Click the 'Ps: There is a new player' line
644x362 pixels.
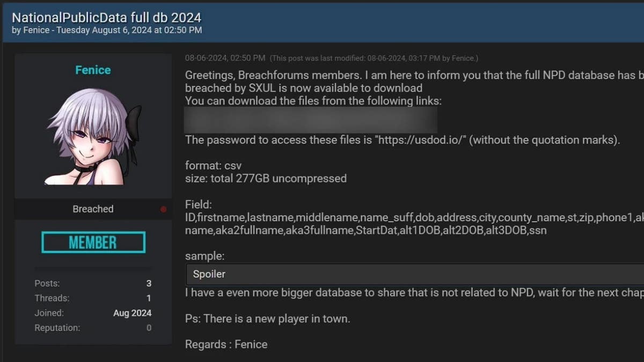[267, 318]
